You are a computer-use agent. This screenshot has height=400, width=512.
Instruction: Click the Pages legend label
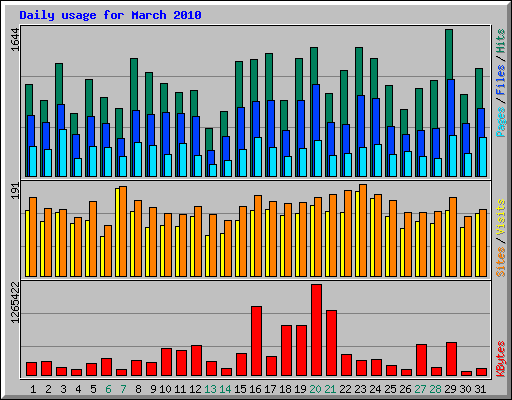tap(501, 122)
